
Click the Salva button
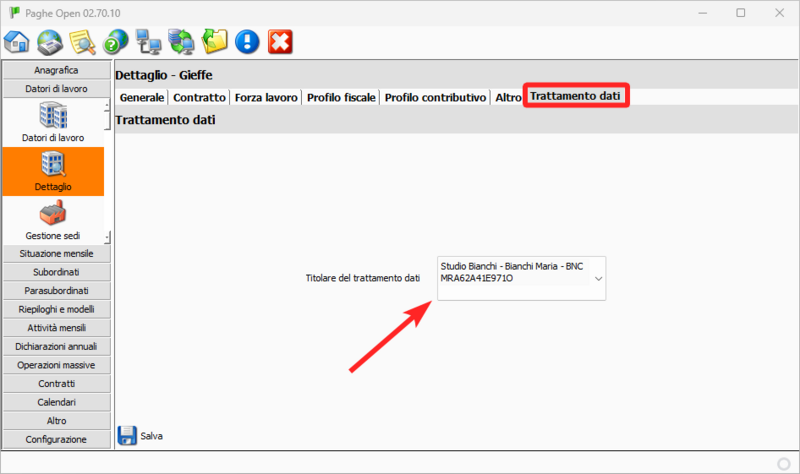(x=141, y=436)
